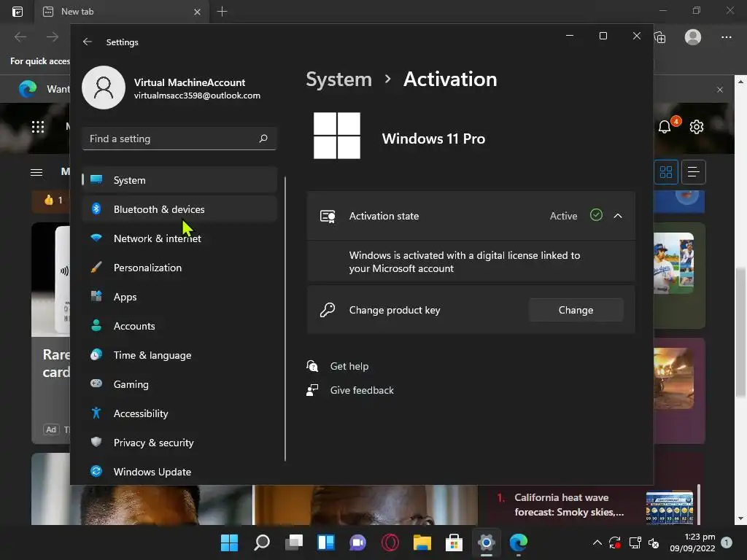747x560 pixels.
Task: Select System in Settings sidebar
Action: [179, 180]
